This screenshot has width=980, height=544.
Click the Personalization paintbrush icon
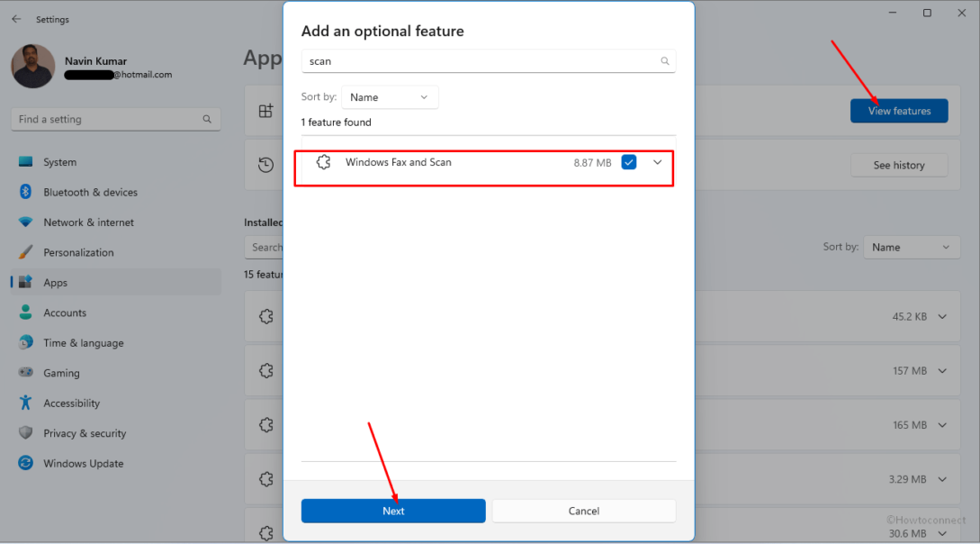[x=25, y=252]
